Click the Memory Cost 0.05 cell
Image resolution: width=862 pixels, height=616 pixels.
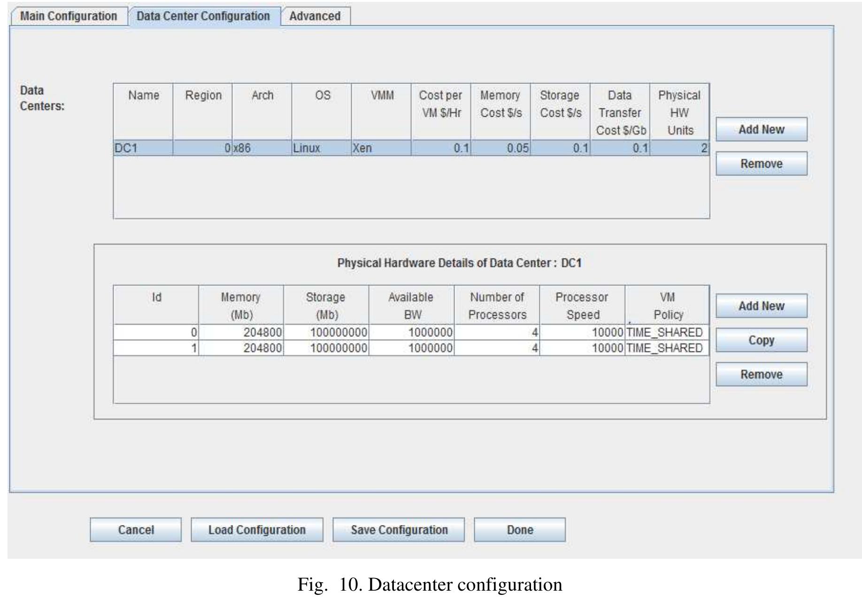click(x=500, y=148)
